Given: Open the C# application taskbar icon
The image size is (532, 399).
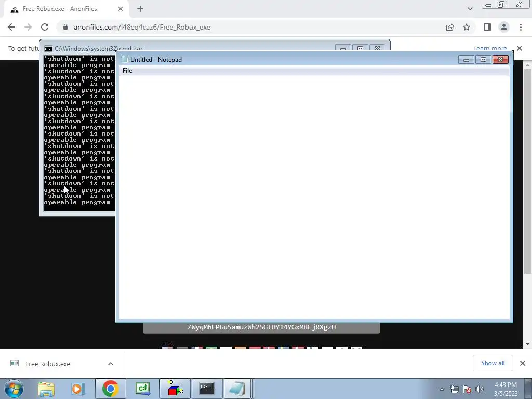Looking at the screenshot, I should (142, 389).
